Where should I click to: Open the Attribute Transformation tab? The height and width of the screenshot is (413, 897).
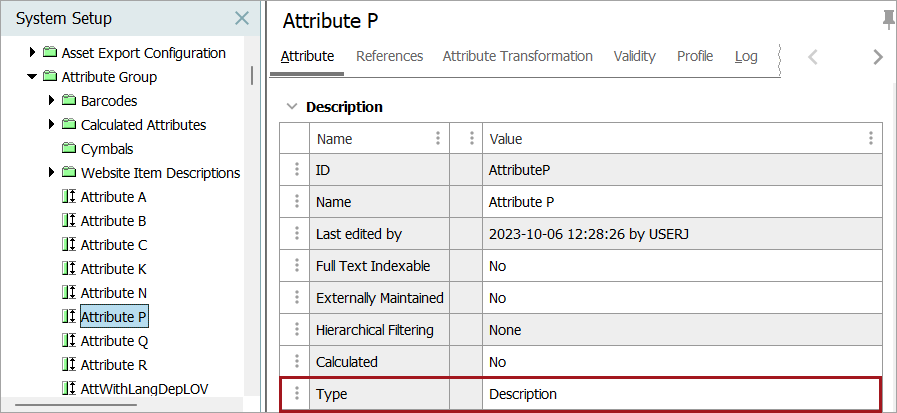pyautogui.click(x=517, y=56)
